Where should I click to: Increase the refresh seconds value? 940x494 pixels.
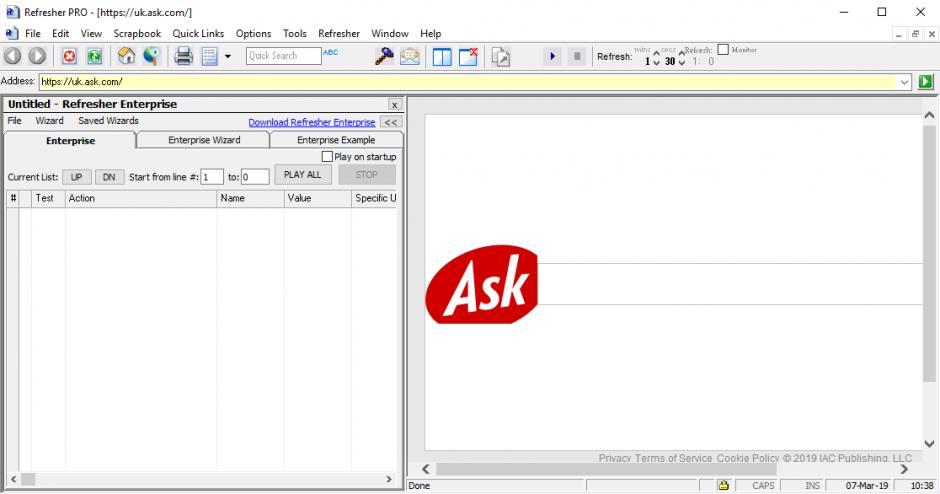(682, 52)
